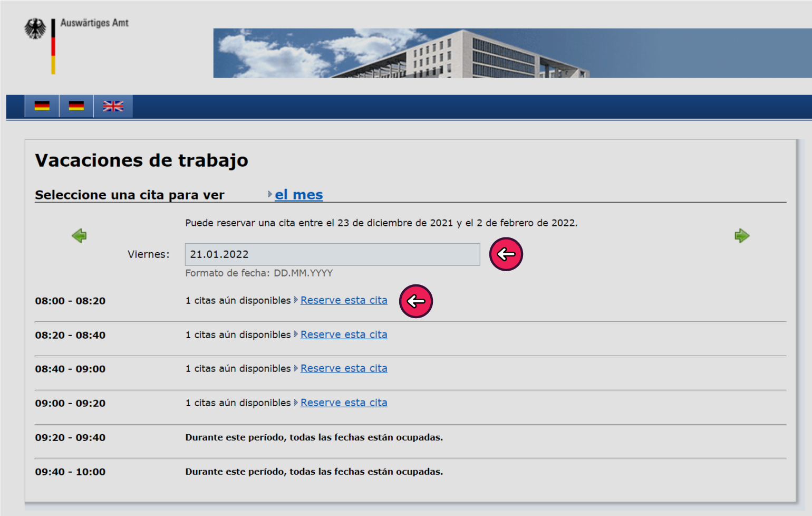Click the red arrow badge beside 08:00 reservation link
This screenshot has height=516, width=812.
[x=415, y=301]
